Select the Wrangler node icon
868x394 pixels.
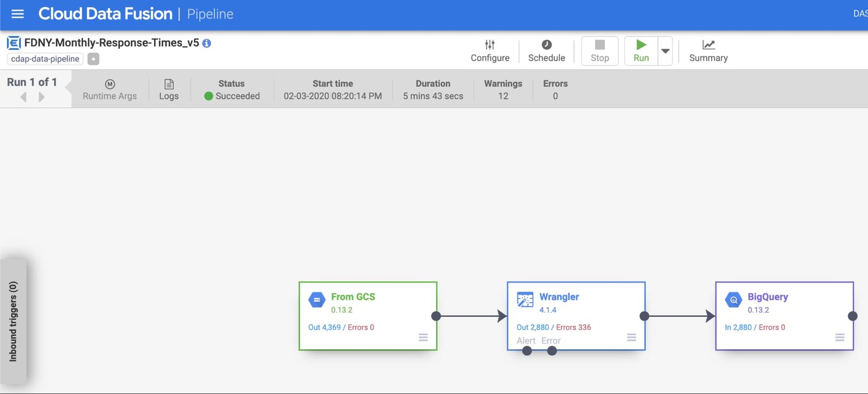pos(525,300)
